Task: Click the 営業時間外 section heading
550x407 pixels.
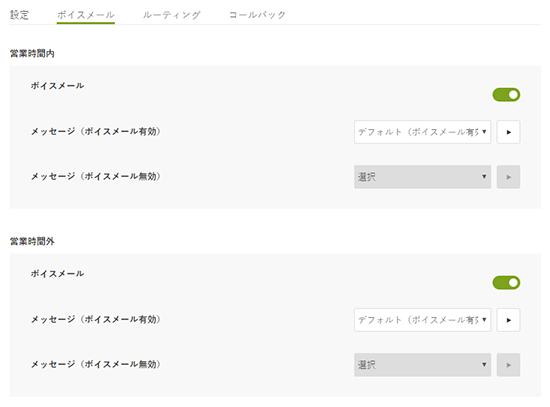Action: click(32, 241)
